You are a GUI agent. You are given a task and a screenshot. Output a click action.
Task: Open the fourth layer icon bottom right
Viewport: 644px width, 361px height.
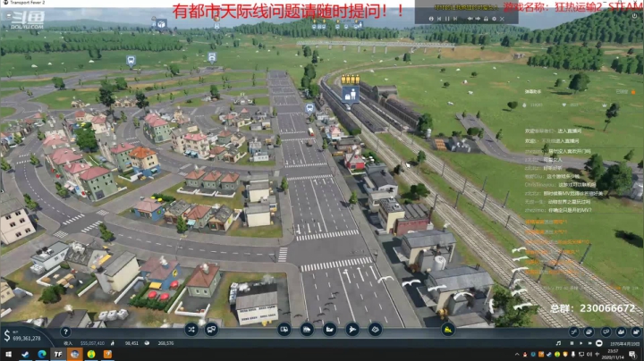point(621,332)
